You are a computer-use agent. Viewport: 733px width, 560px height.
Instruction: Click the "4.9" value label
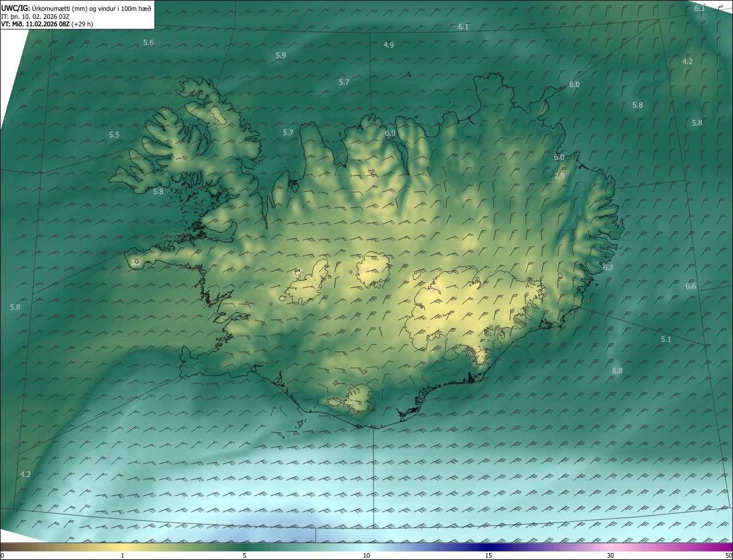click(x=388, y=45)
